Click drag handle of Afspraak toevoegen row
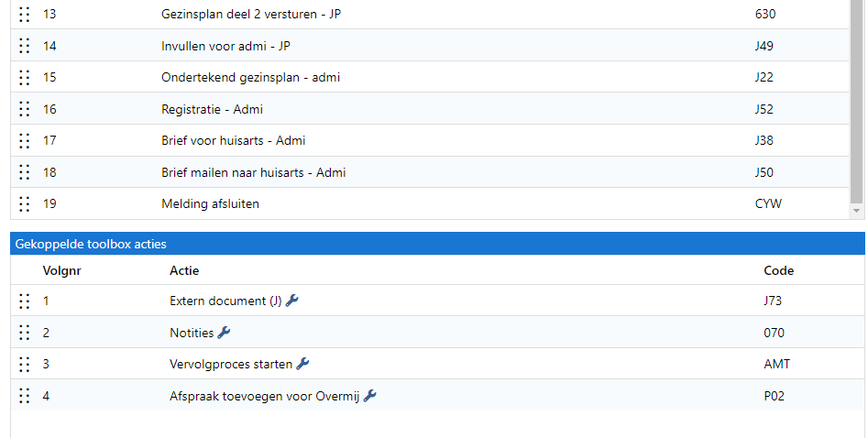The image size is (868, 438). [25, 396]
